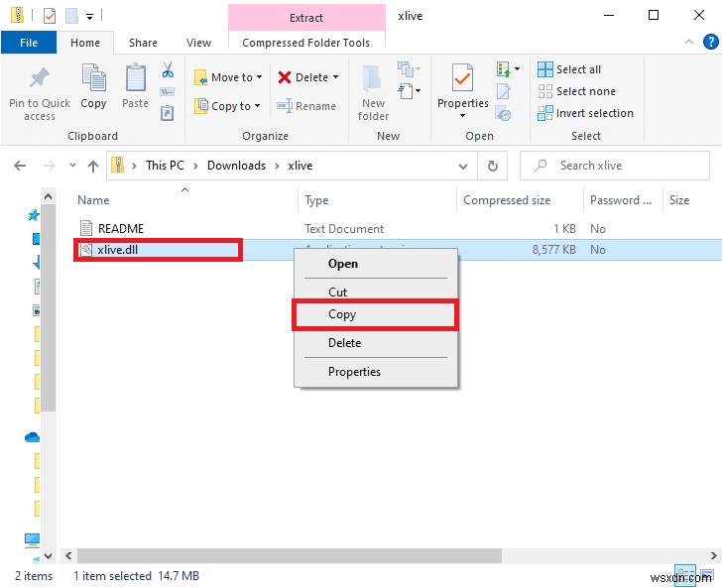
Task: Click the sidebar scrollbar down arrow
Action: click(x=48, y=555)
